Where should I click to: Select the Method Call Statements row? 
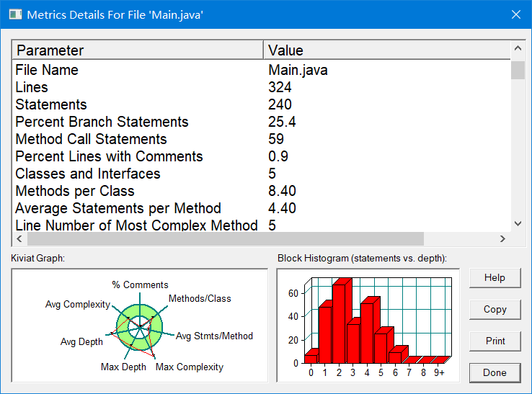click(261, 139)
